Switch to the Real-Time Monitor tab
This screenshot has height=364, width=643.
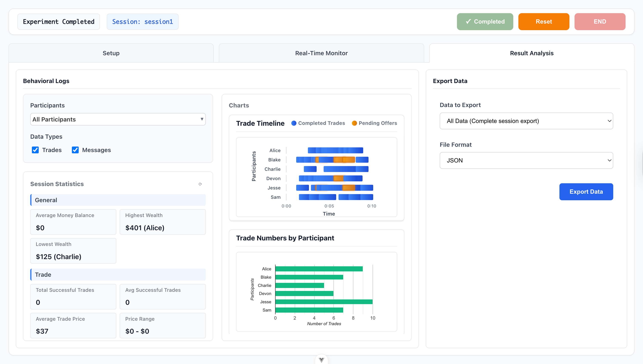(x=321, y=53)
